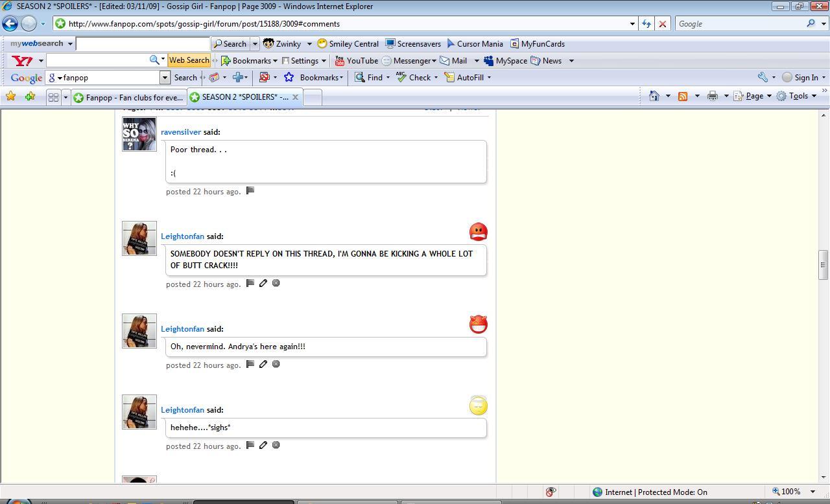Edit the "hehehe....*sighs*" post with pencil icon

coord(263,445)
